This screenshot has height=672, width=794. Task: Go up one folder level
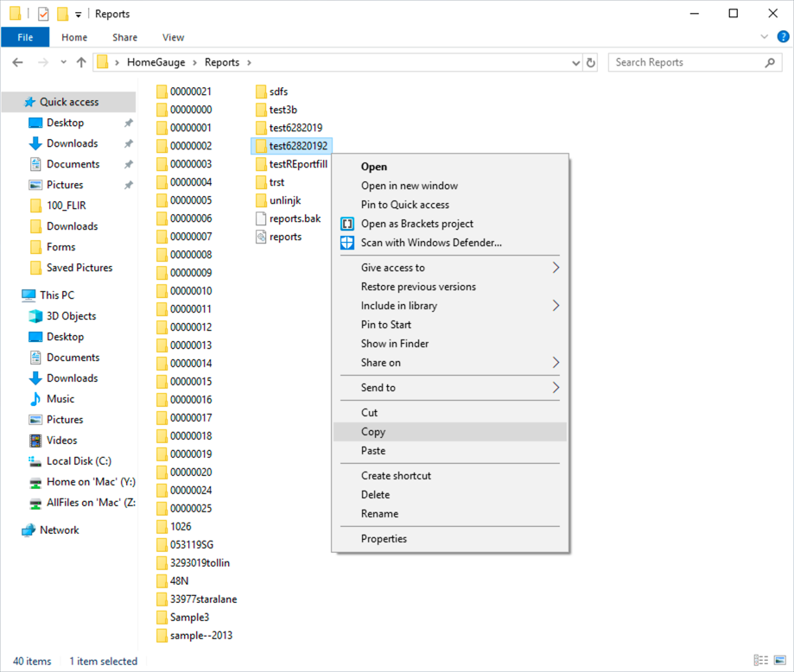(x=81, y=62)
